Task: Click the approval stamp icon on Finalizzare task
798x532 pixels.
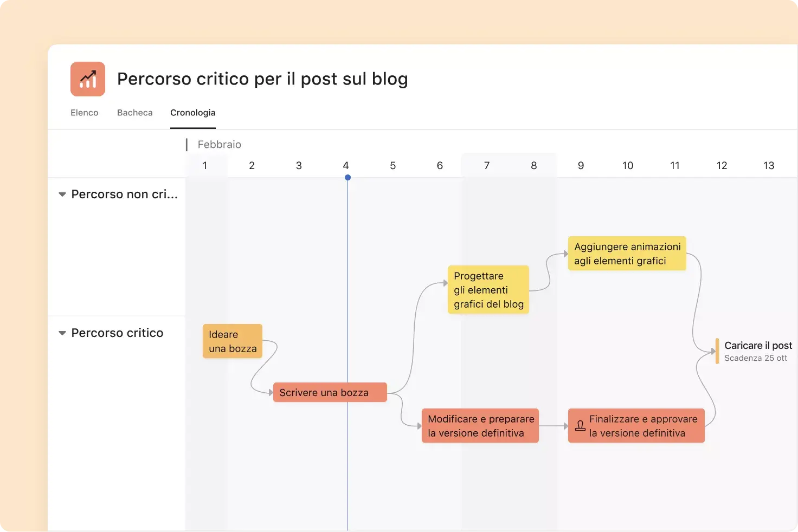Action: coord(580,426)
